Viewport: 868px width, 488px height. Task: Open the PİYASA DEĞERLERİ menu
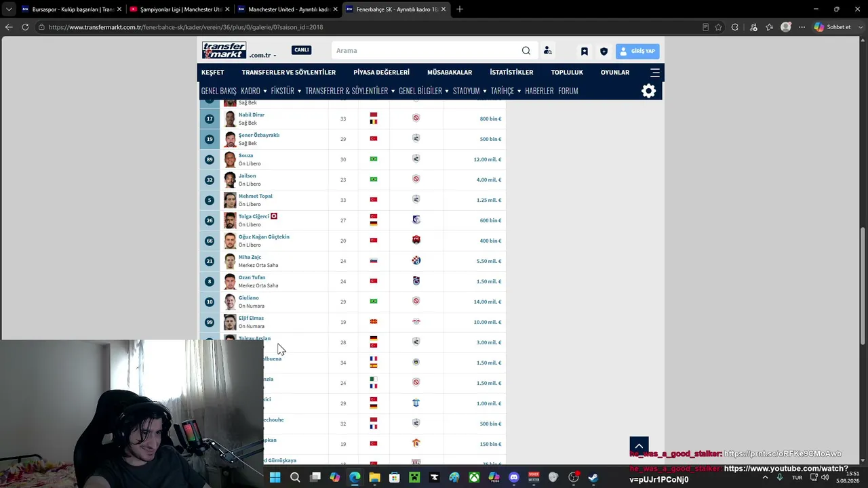[x=381, y=73]
